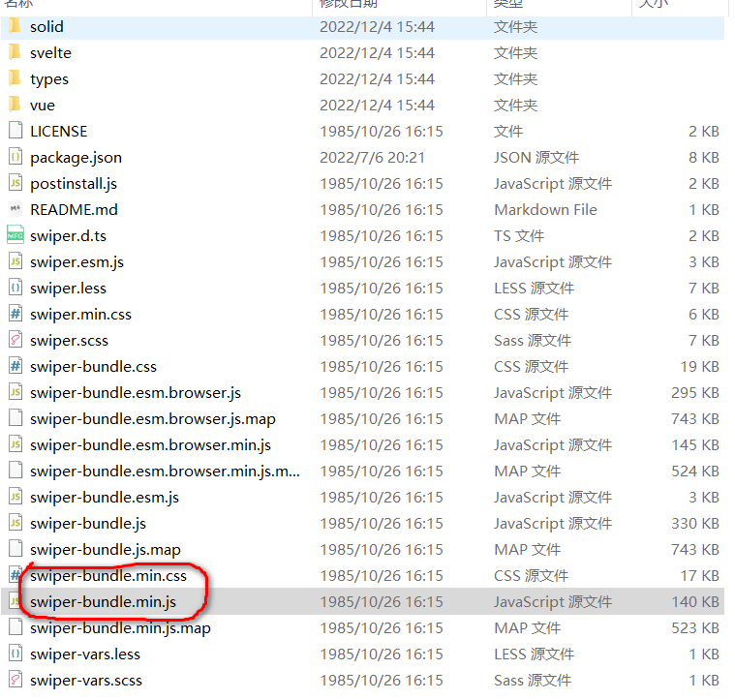Screen dimensions: 735x700
Task: Click swiper-bundle.min.css file name
Action: [x=108, y=576]
